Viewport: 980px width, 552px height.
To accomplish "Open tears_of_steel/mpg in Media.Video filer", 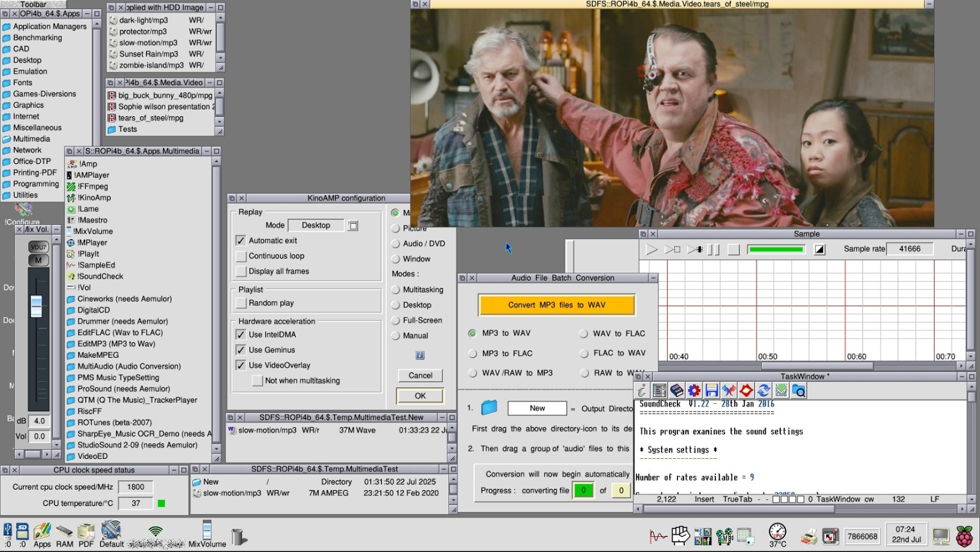I will (146, 118).
